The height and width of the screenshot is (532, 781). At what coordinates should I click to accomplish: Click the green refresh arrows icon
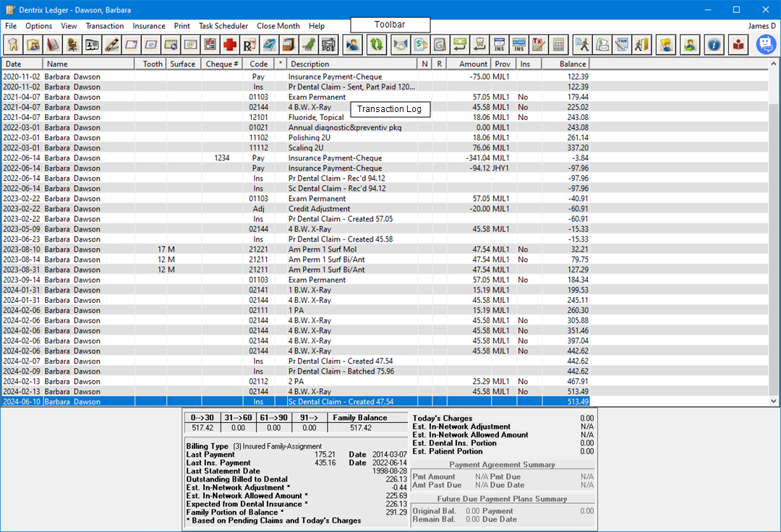coord(376,45)
